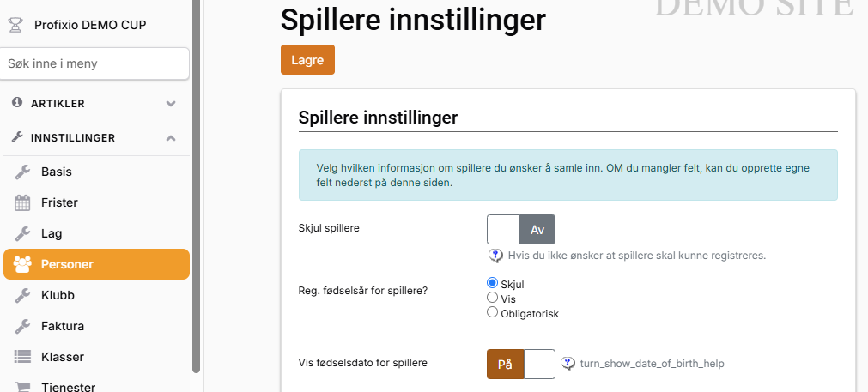Choose the Obligatorisk radio option
This screenshot has height=392, width=868.
tap(493, 313)
